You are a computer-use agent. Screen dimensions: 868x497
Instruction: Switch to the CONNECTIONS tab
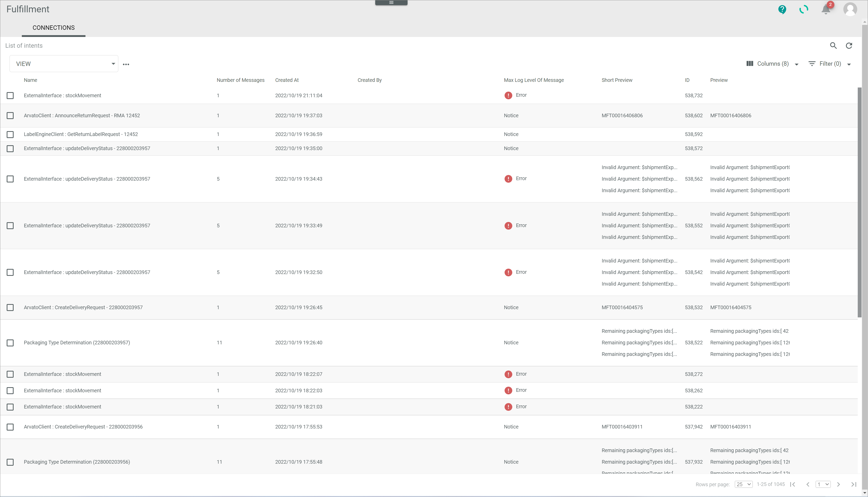(x=54, y=28)
